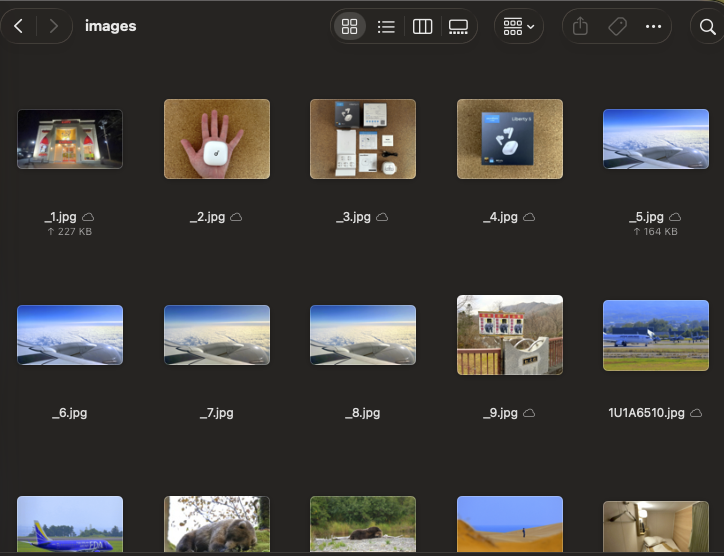Select the _4.jpg earbuds box thumbnail
The width and height of the screenshot is (724, 556).
510,139
